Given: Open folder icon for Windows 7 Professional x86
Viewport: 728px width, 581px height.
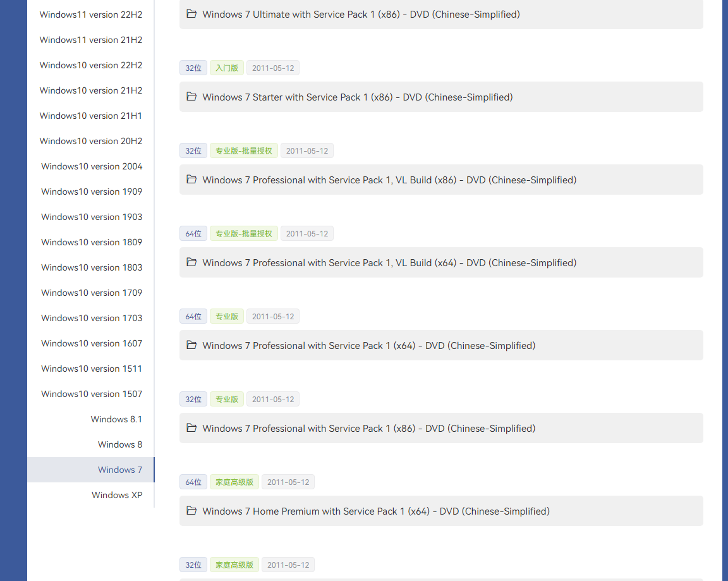Looking at the screenshot, I should 191,428.
